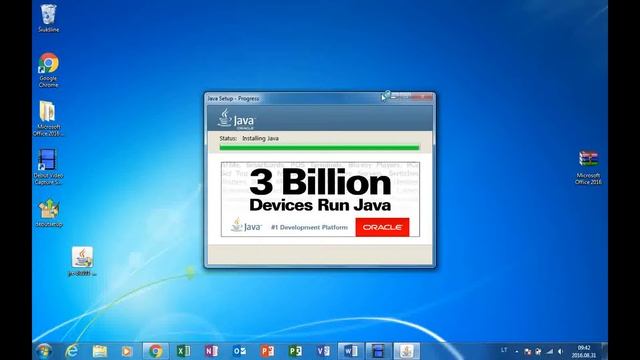The image size is (640, 360).
Task: Click the '3 Billion Devices Run Java' banner
Action: click(x=320, y=199)
